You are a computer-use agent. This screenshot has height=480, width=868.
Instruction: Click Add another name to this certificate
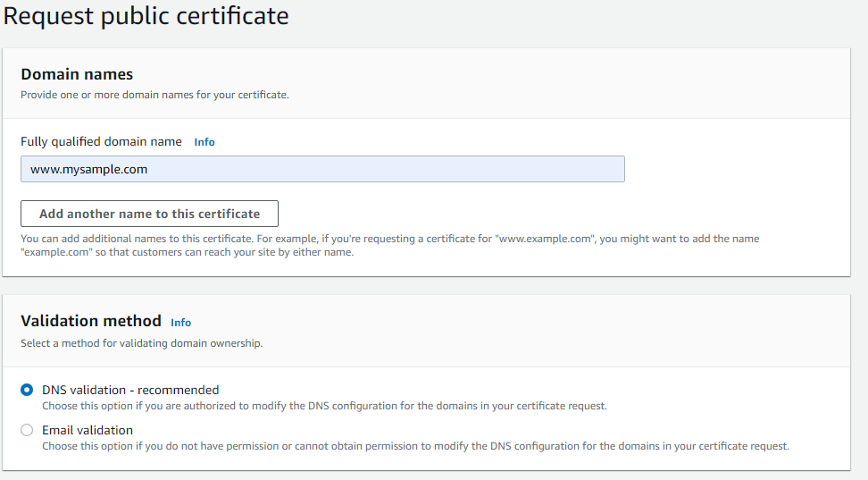point(149,214)
